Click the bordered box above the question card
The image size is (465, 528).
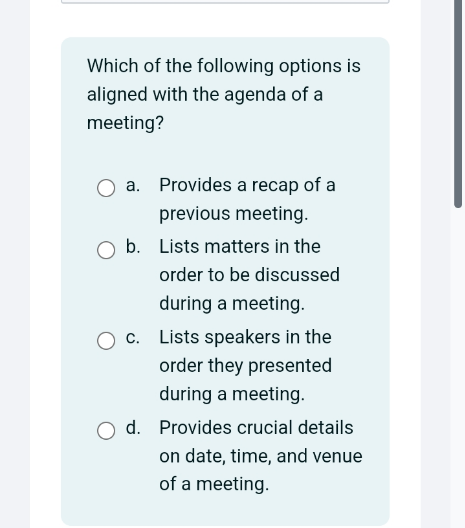coord(225,2)
